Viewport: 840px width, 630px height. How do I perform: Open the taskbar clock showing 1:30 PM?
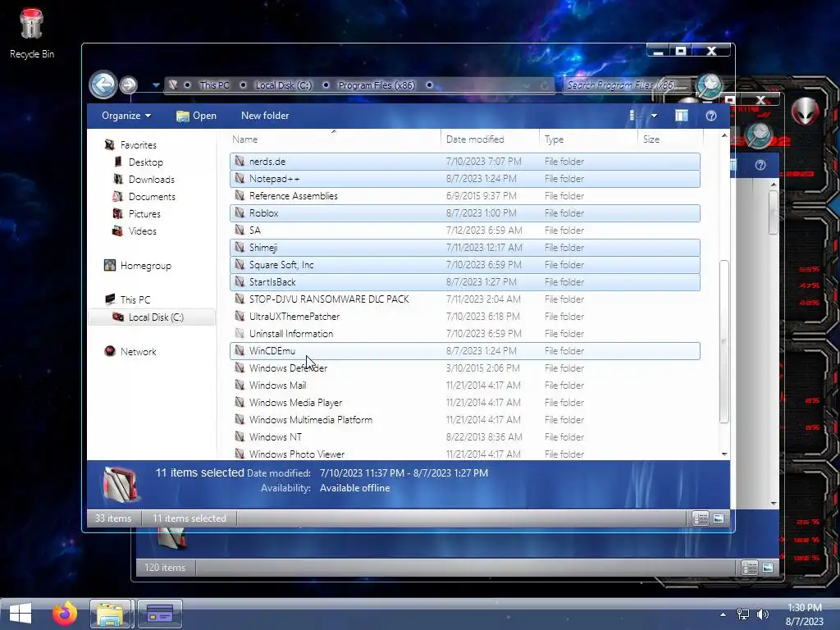click(804, 614)
